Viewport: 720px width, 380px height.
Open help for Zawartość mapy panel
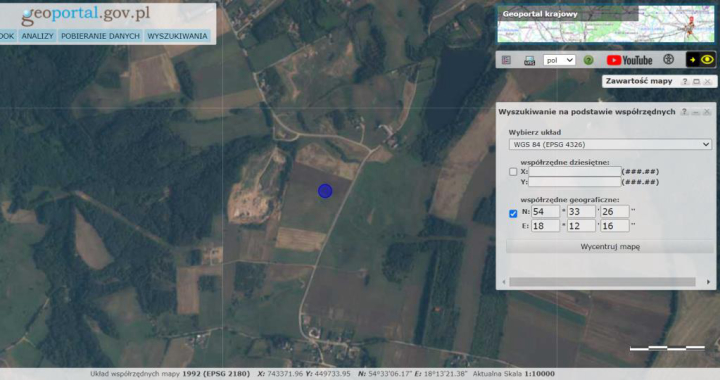(x=685, y=81)
